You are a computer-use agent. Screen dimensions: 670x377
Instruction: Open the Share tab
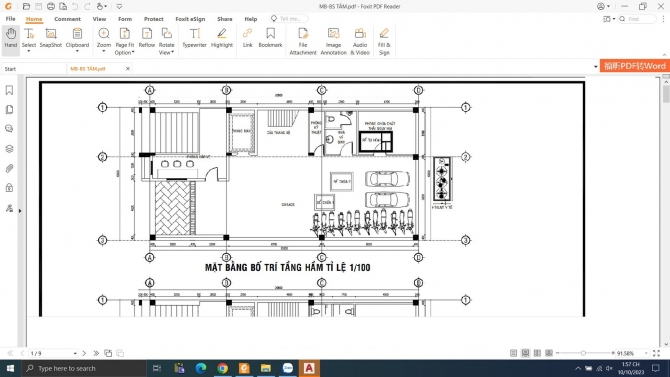(224, 19)
